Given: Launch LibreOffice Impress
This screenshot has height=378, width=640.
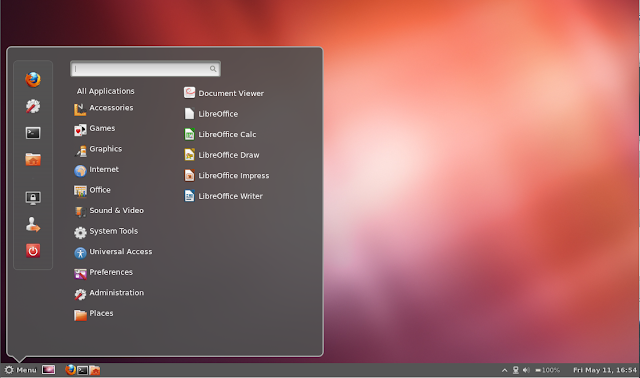Looking at the screenshot, I should pos(227,176).
